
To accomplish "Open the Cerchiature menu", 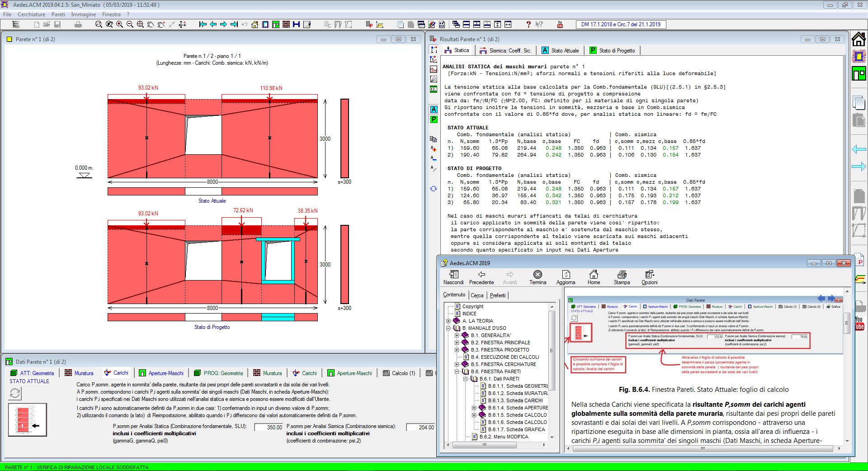I will point(31,14).
